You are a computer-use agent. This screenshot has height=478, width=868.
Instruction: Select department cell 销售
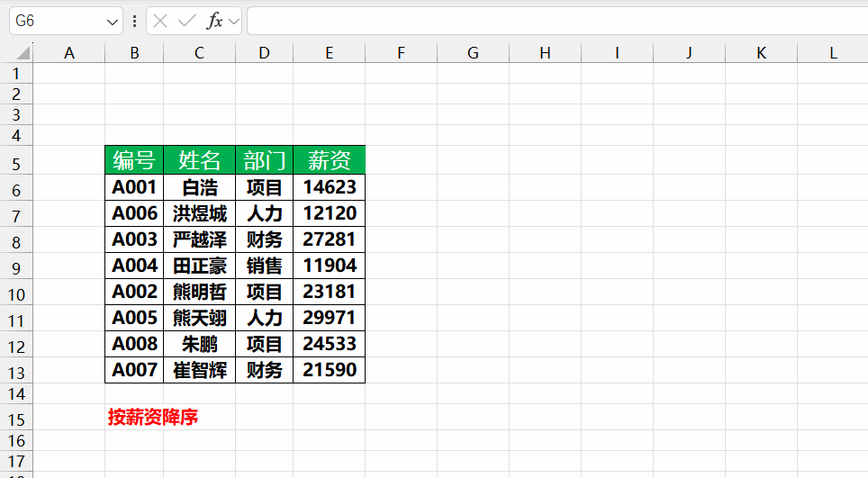[264, 266]
